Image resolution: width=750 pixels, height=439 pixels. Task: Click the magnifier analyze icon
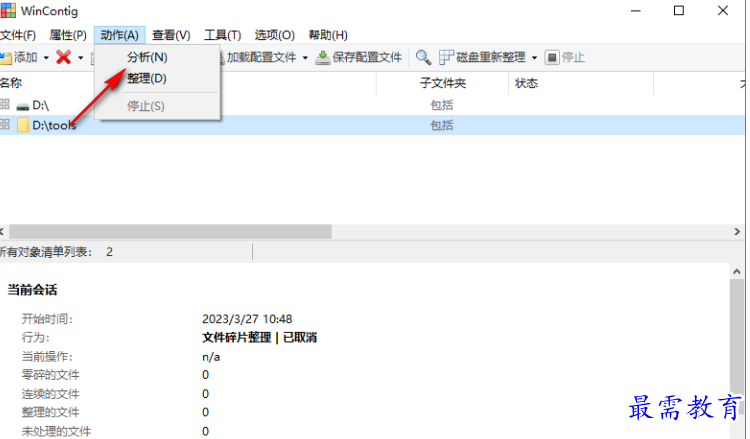(x=423, y=57)
